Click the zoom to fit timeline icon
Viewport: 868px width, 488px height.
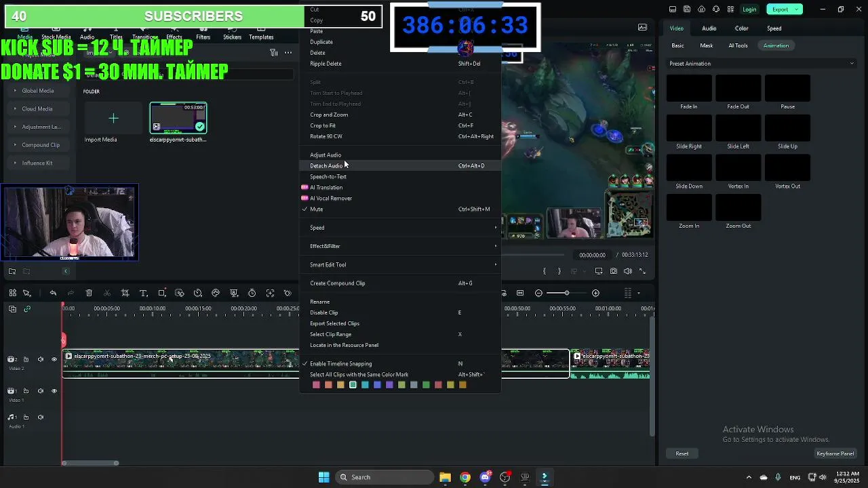520,293
